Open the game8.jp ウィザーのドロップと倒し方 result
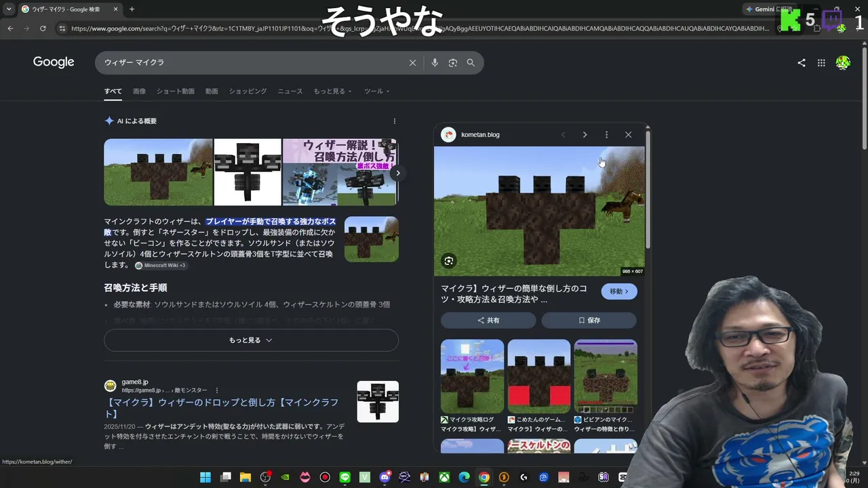 (221, 408)
